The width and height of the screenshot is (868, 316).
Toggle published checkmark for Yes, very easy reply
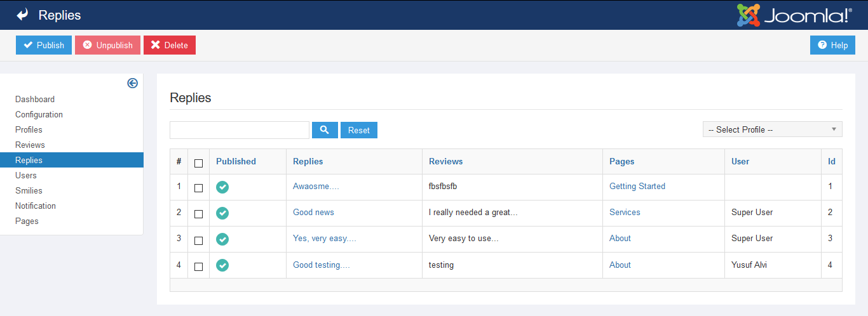[222, 239]
